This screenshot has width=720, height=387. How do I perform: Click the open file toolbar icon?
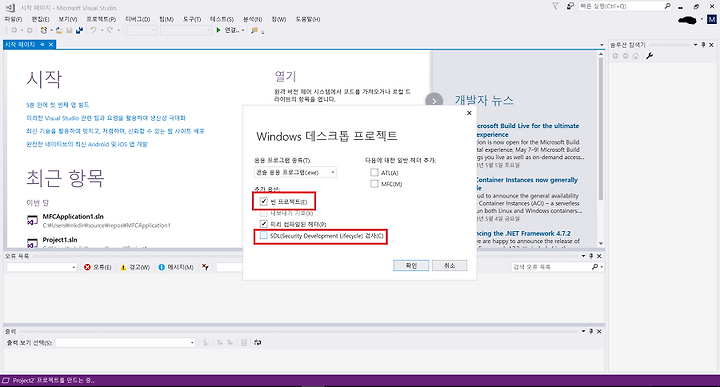(x=59, y=30)
